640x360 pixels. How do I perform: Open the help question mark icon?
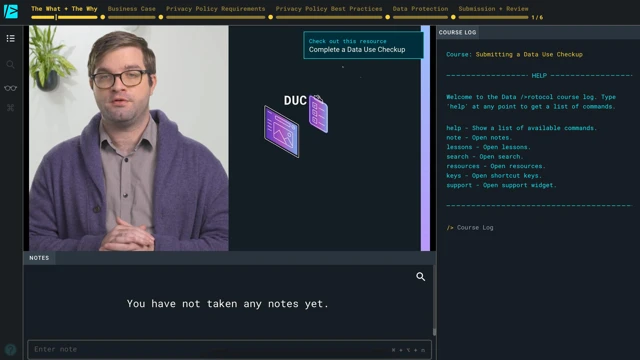click(x=11, y=349)
